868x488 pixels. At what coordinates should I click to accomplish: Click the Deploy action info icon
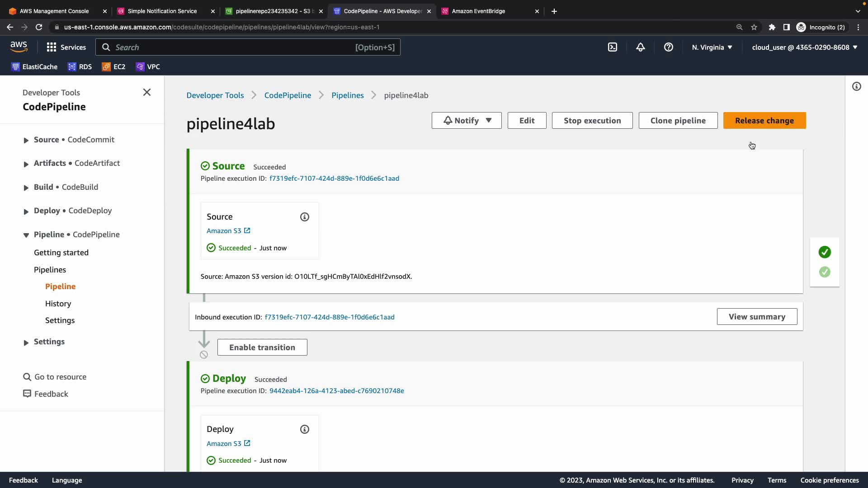(305, 429)
